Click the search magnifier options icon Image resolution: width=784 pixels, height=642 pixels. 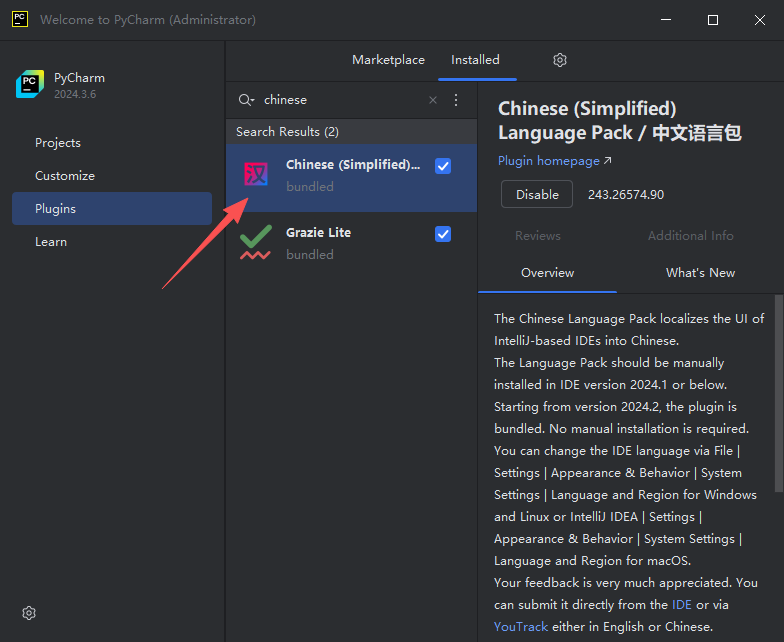click(246, 100)
